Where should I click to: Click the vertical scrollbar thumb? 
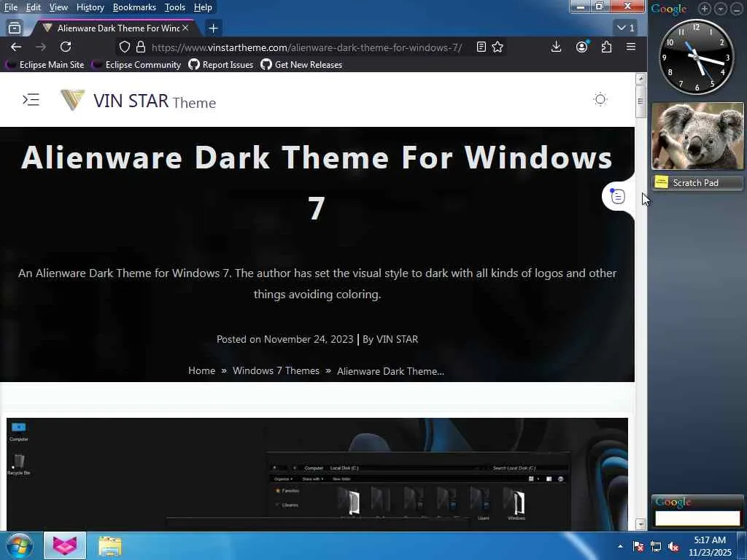(x=640, y=101)
